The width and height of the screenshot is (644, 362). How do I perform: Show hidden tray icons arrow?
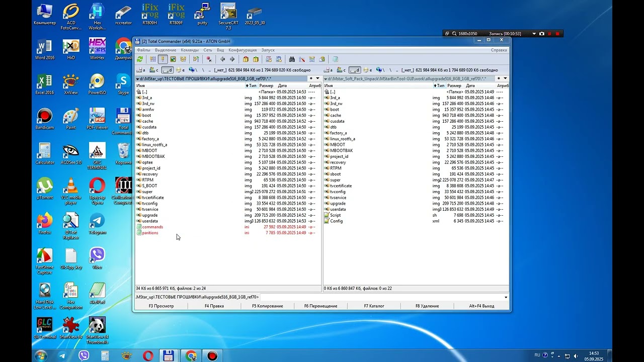click(x=559, y=355)
